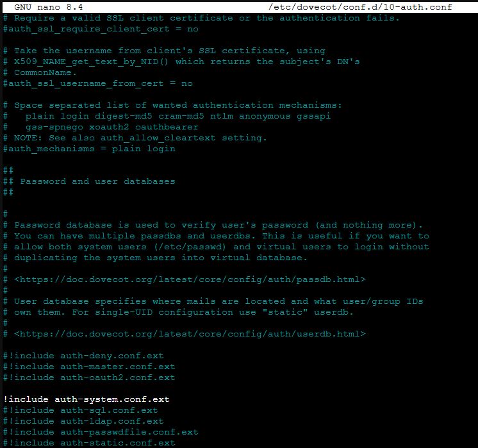This screenshot has width=478, height=448.
Task: Click the auth-passwdfile.conf.ext include line
Action: 101,432
